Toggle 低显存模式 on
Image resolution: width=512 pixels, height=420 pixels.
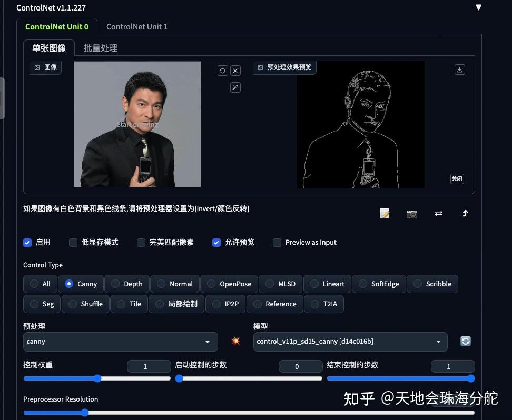73,243
